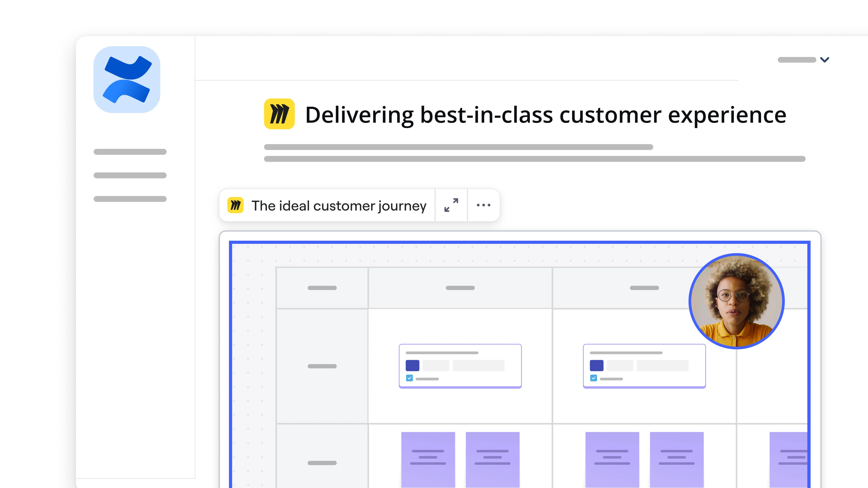This screenshot has width=868, height=488.
Task: Click the Miro icon in board toolbar
Action: click(235, 205)
